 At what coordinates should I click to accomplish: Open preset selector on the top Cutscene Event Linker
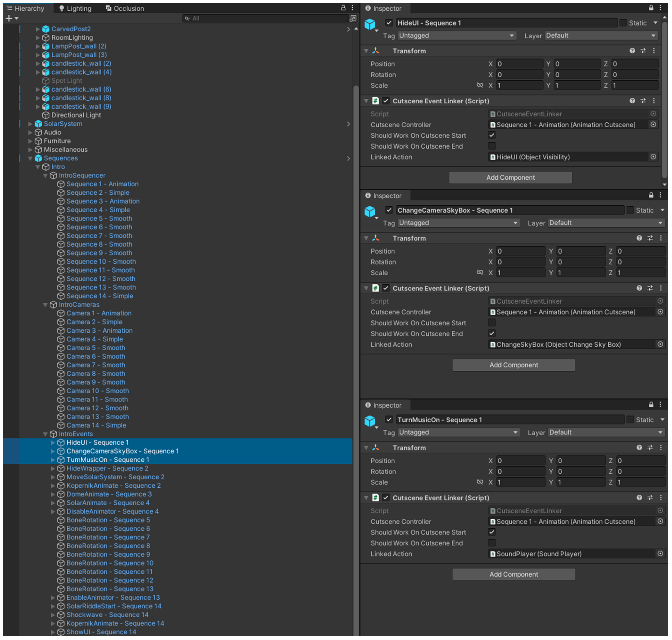pyautogui.click(x=643, y=101)
